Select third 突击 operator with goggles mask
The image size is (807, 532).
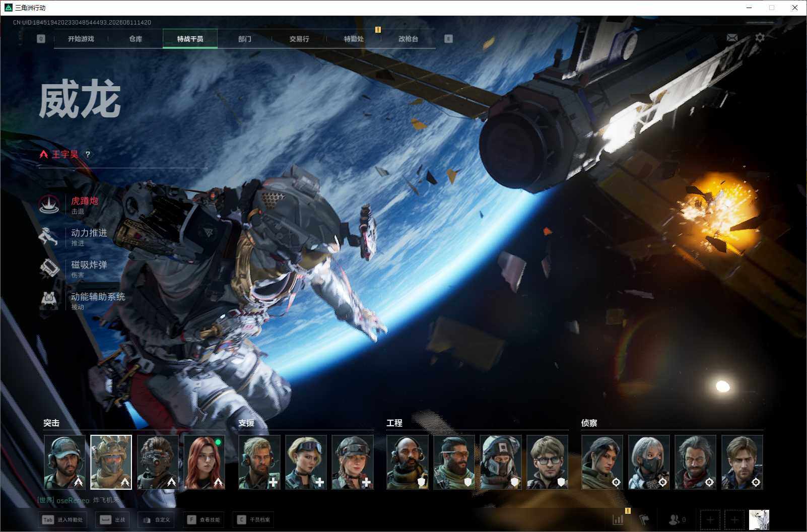[158, 462]
